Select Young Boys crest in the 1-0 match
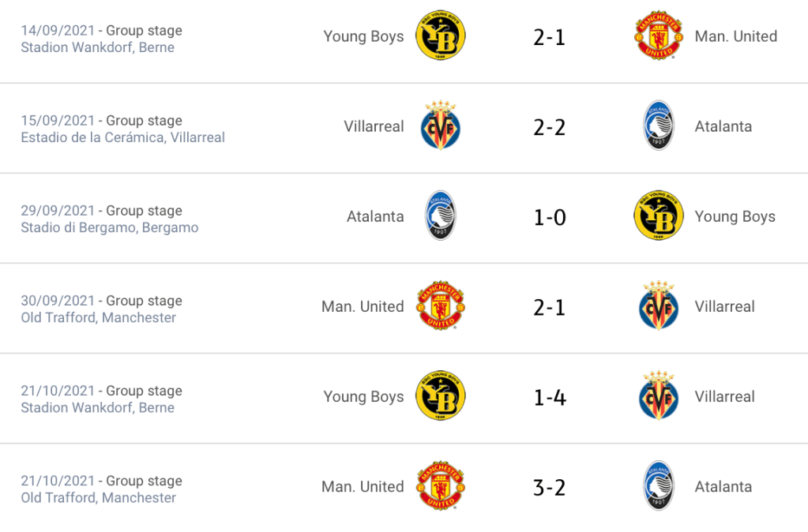Screen dimensions: 808x532 click(x=659, y=216)
